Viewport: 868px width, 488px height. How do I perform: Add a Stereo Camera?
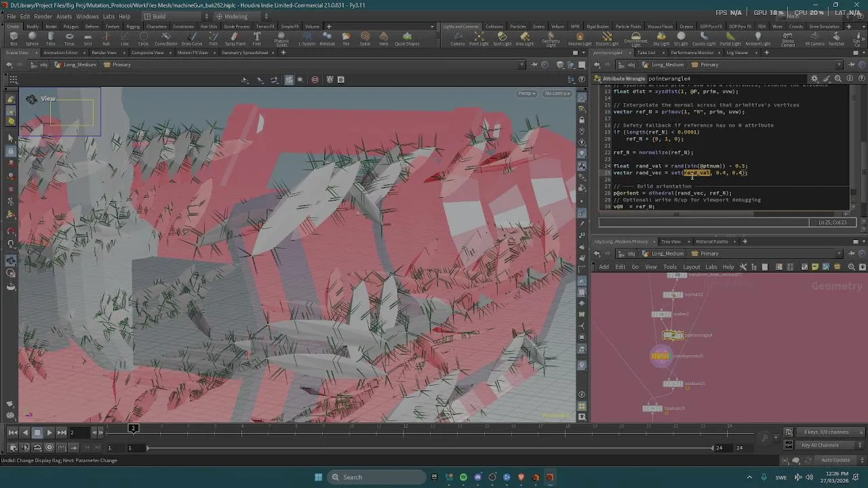[787, 39]
